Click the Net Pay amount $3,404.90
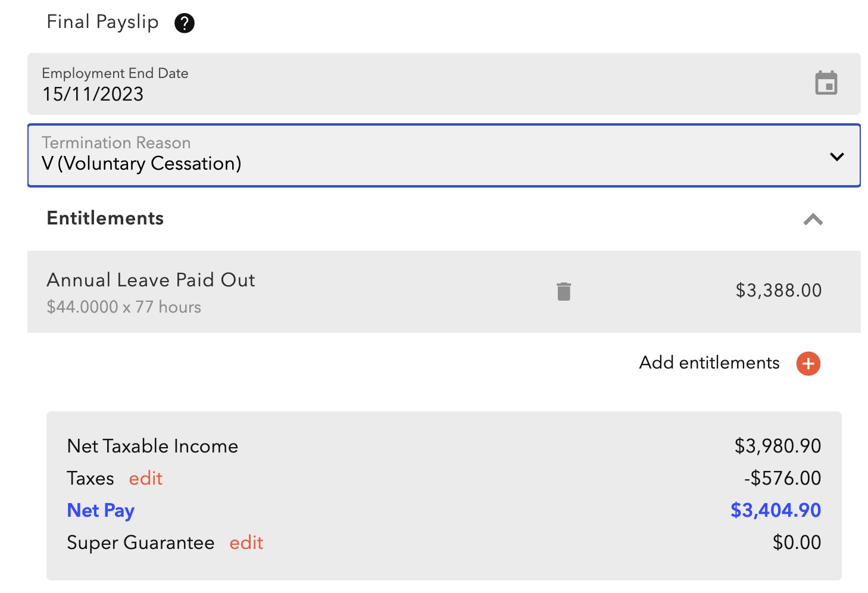This screenshot has width=868, height=593. pos(775,510)
